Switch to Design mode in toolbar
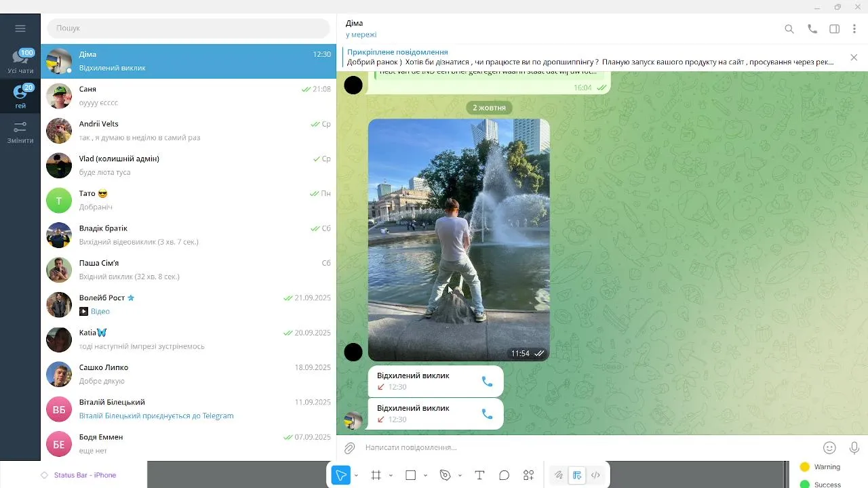The width and height of the screenshot is (868, 488). [x=577, y=476]
